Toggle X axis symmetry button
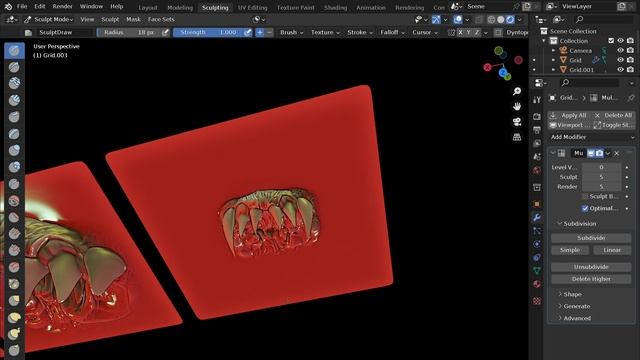The height and width of the screenshot is (360, 640). (x=460, y=32)
